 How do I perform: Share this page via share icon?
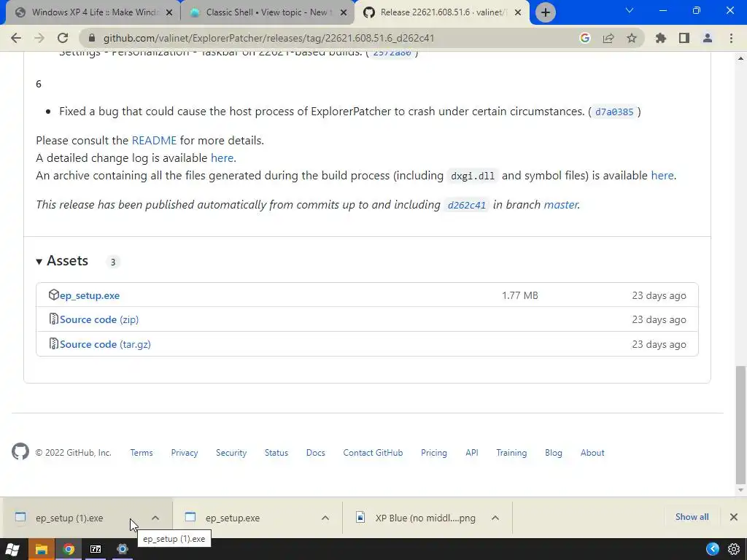[x=608, y=38]
